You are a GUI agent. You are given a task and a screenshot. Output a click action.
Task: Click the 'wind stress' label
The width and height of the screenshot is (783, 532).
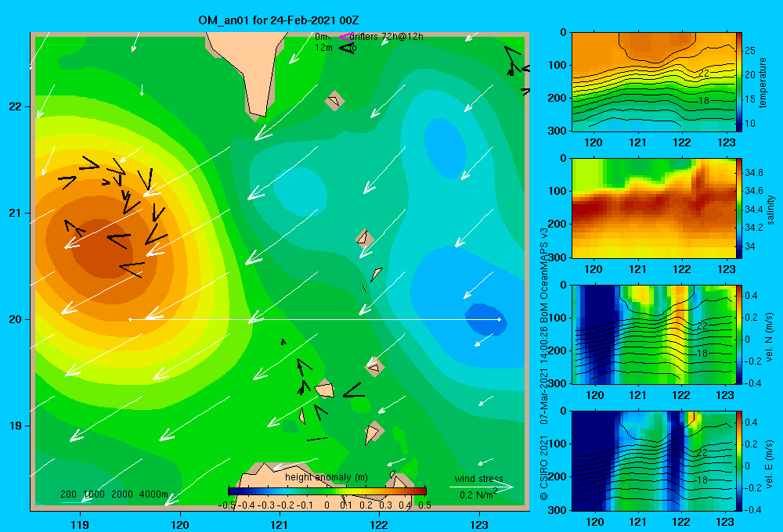(479, 478)
